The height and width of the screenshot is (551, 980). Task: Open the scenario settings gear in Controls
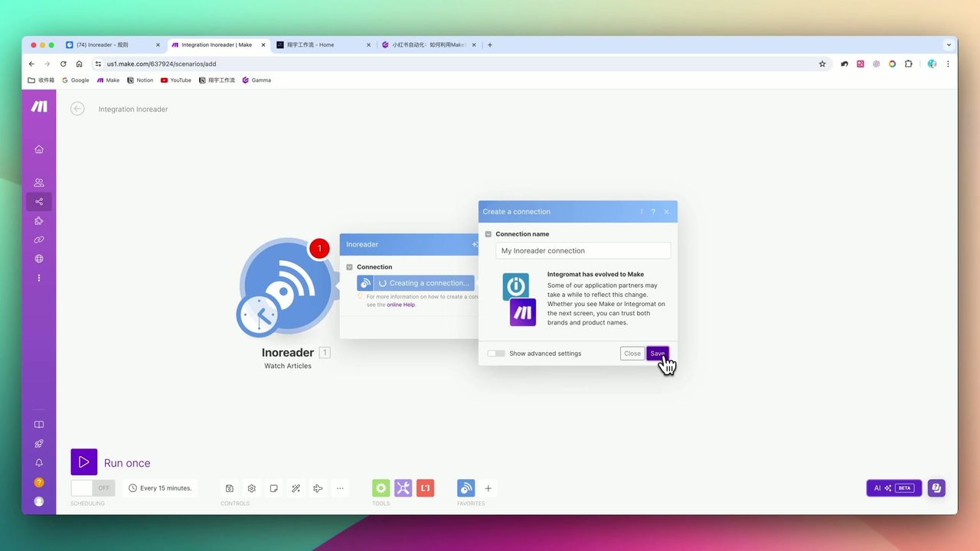tap(251, 487)
